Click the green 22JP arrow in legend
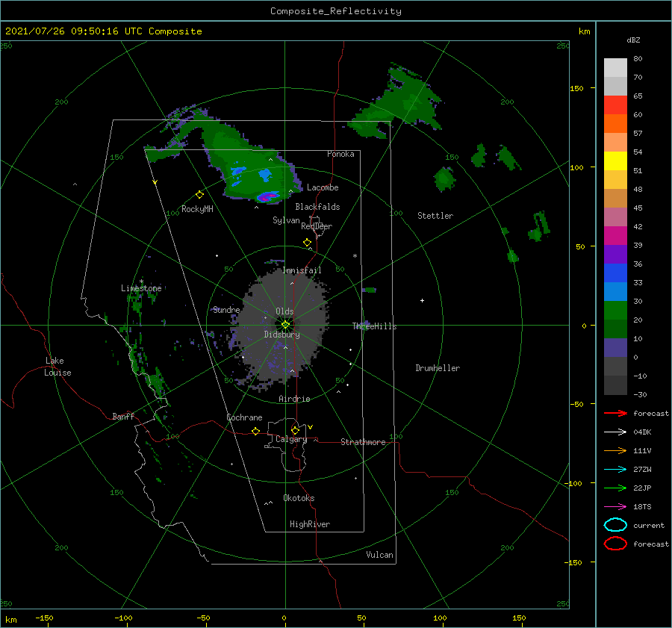 pos(615,488)
